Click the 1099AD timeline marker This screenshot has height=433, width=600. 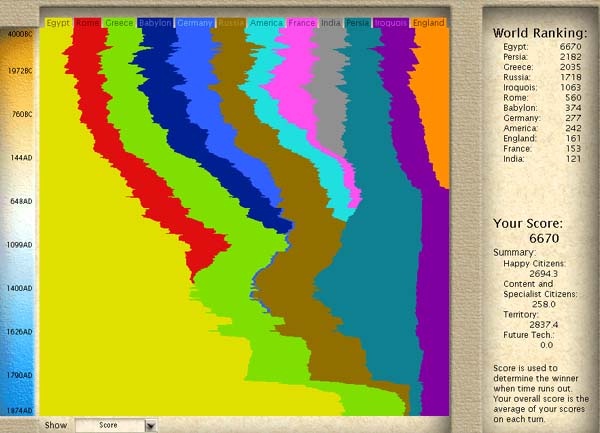coord(20,244)
